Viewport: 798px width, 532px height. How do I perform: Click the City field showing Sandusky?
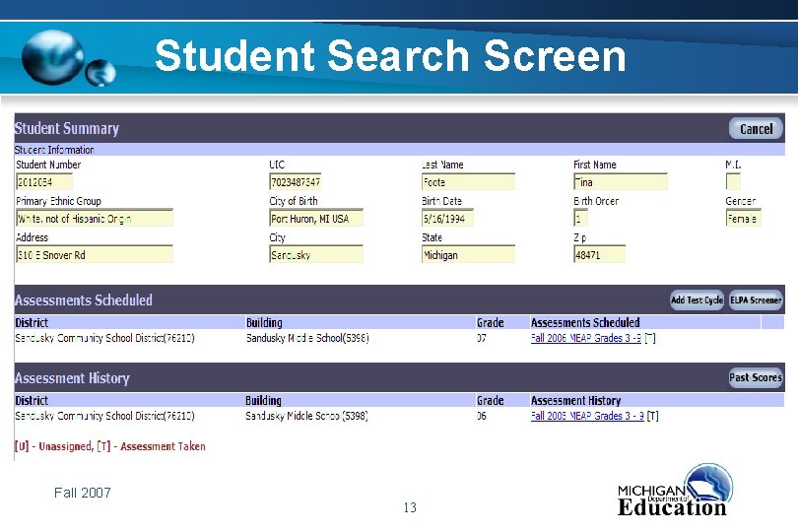316,254
